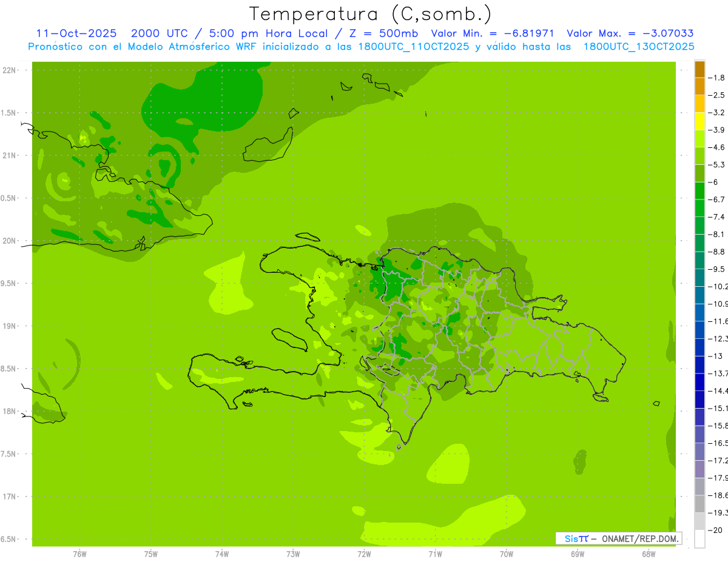Click the -6.7 legend value
Image resolution: width=728 pixels, height=562 pixels.
[x=718, y=199]
